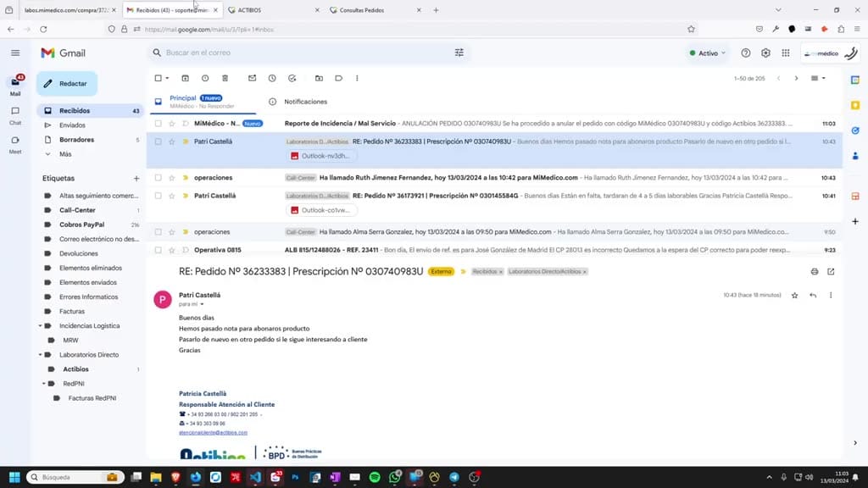Screen dimensions: 868x488
Task: Open email in new window
Action: pyautogui.click(x=831, y=272)
